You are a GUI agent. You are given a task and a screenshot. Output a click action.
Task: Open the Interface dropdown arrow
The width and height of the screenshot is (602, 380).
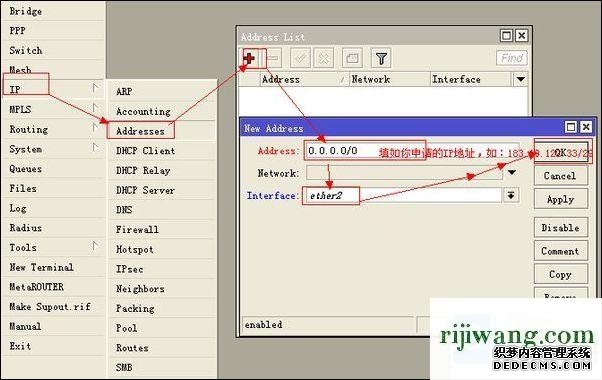click(511, 195)
